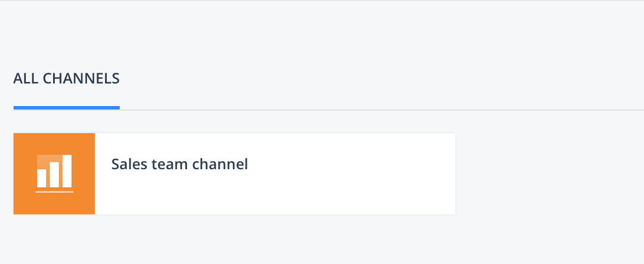644x264 pixels.
Task: Switch to the ALL CHANNELS tab
Action: click(x=67, y=78)
